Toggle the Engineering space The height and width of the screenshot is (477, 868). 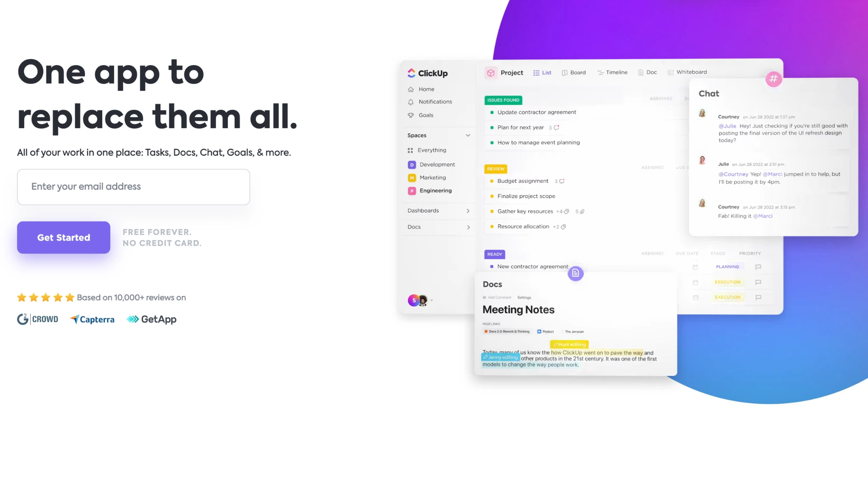435,190
